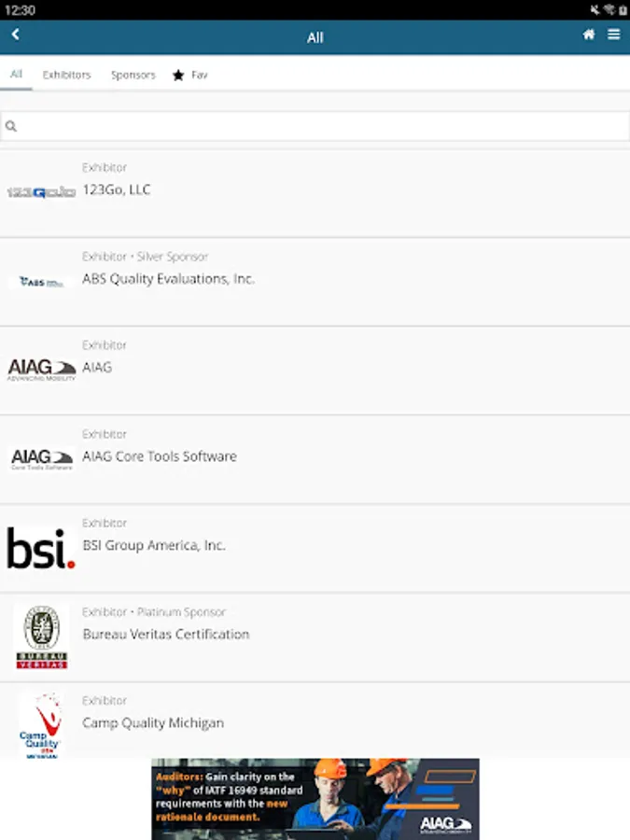Open the 123Go, LLC listing
The height and width of the screenshot is (840, 630).
click(315, 193)
